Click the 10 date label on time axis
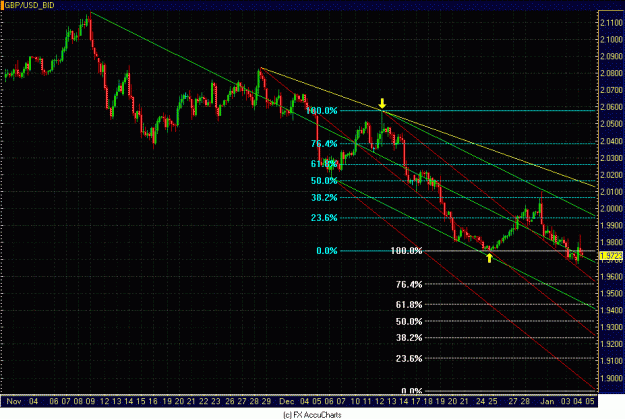This screenshot has width=625, height=419. tap(355, 401)
